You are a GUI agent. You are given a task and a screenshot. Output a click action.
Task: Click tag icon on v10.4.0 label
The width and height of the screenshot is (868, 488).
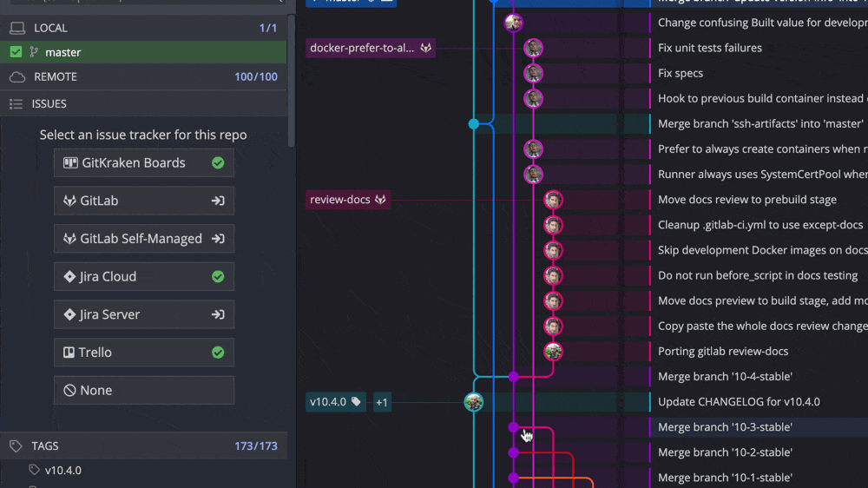point(356,401)
